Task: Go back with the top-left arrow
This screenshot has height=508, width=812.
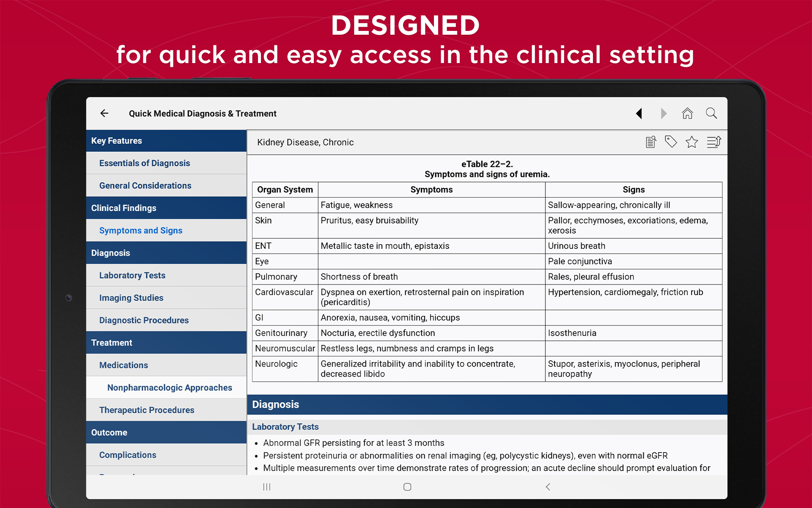Action: coord(104,113)
